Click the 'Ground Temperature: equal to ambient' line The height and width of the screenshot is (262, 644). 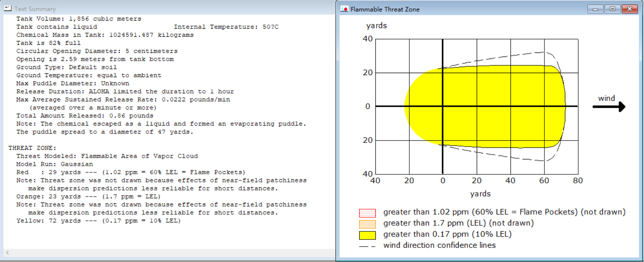[89, 75]
